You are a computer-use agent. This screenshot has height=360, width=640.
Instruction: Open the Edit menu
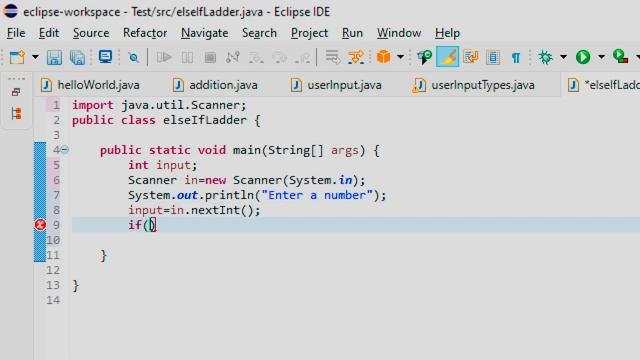49,33
